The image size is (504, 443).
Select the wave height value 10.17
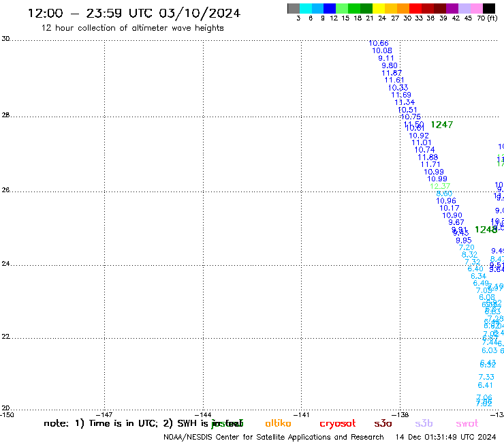pyautogui.click(x=450, y=208)
